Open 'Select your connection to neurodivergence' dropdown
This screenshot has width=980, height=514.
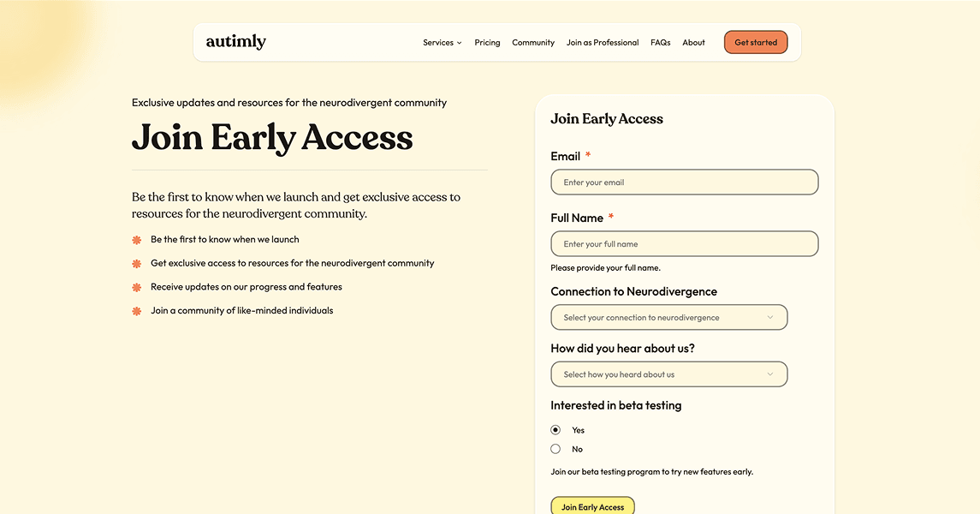tap(659, 318)
